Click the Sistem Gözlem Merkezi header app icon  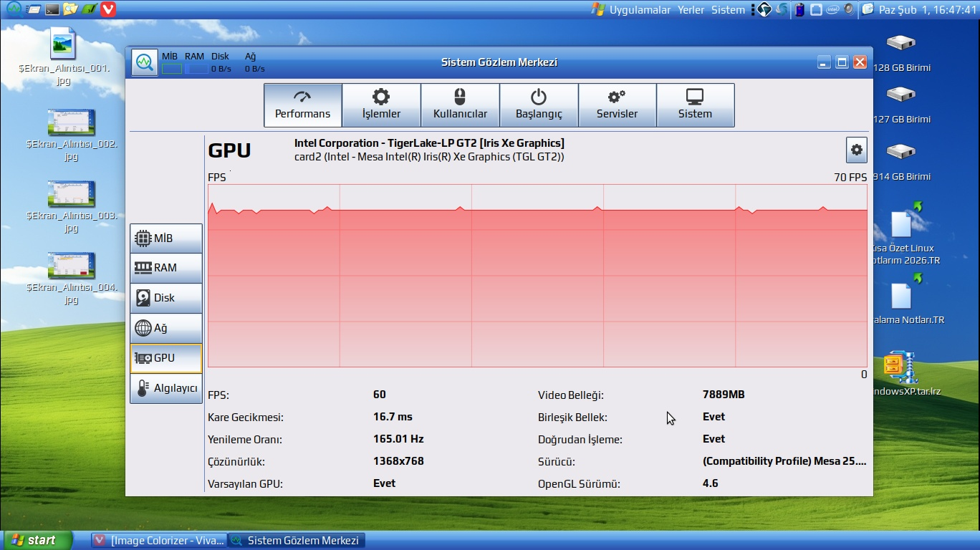pyautogui.click(x=145, y=62)
